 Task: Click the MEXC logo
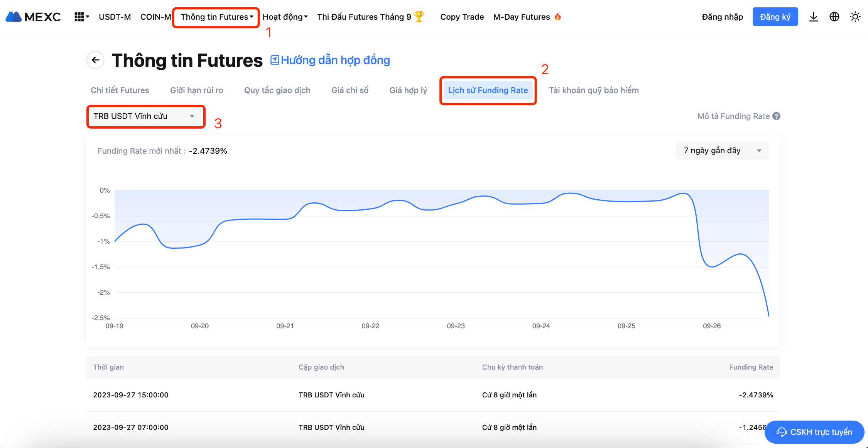click(33, 17)
